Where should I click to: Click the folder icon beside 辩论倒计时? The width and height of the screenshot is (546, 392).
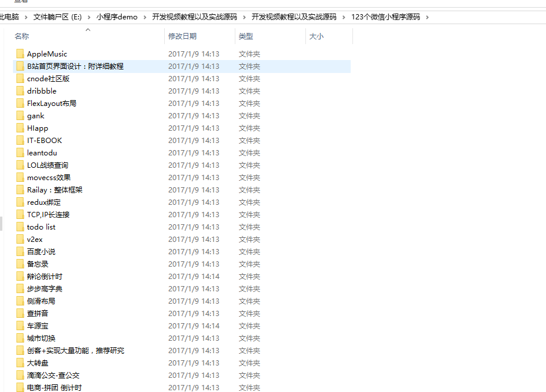point(20,276)
